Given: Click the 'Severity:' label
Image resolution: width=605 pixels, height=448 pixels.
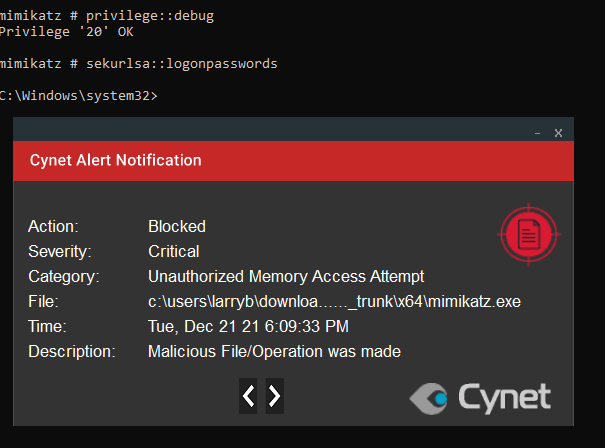Looking at the screenshot, I should coord(60,252).
